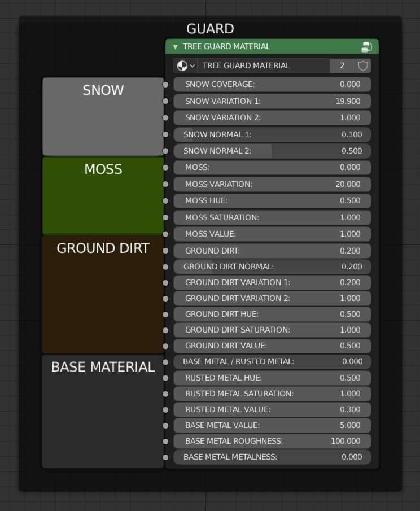Select the green MOSS frame

pyautogui.click(x=103, y=195)
